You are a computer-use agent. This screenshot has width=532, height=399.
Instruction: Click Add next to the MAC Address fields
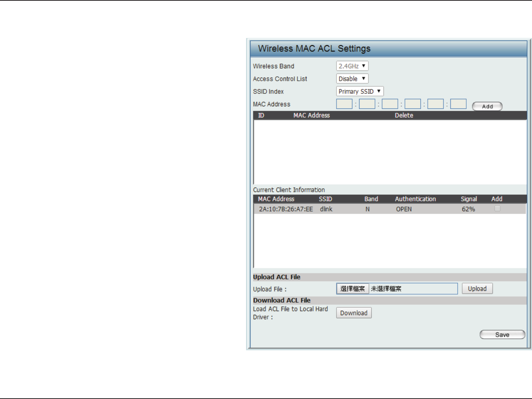(x=487, y=106)
